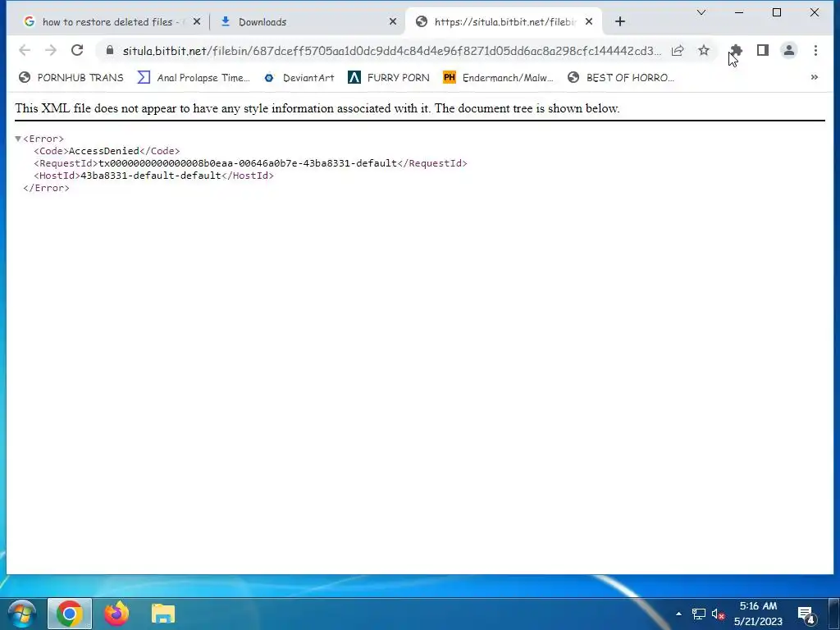Open the muted volume tray icon
Screen dimensions: 840x630
(x=718, y=614)
